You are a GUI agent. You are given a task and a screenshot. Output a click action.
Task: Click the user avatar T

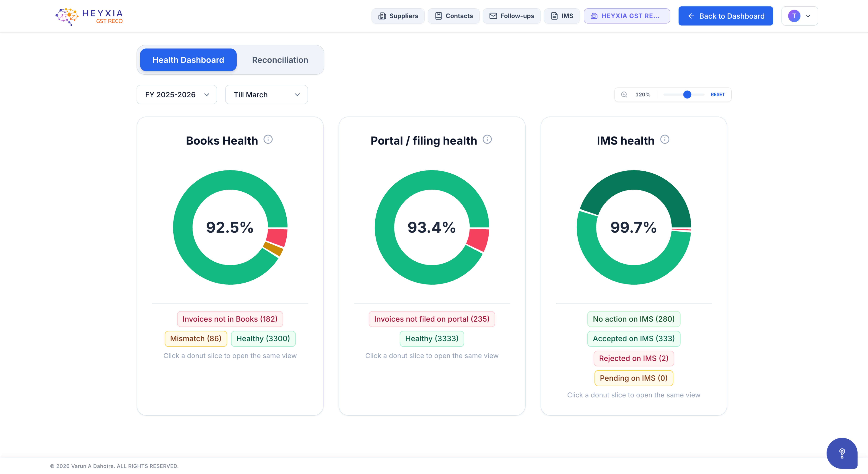click(794, 16)
